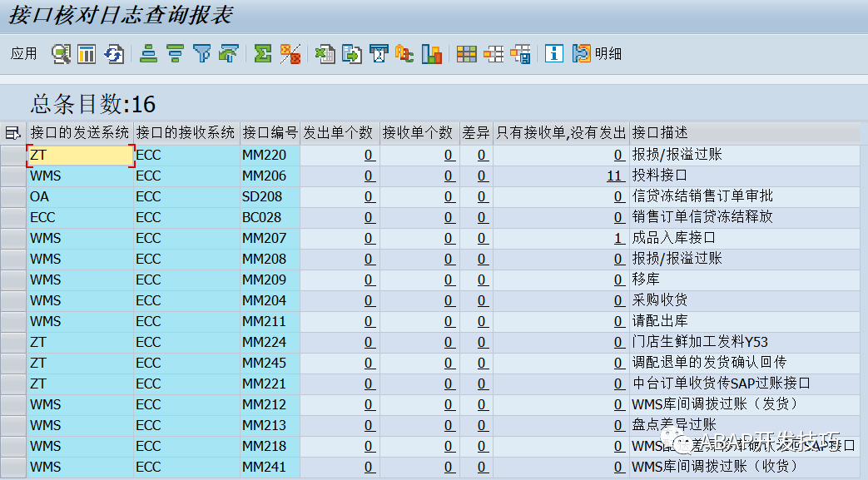Click the Total sigma icon
The width and height of the screenshot is (868, 480).
[263, 54]
